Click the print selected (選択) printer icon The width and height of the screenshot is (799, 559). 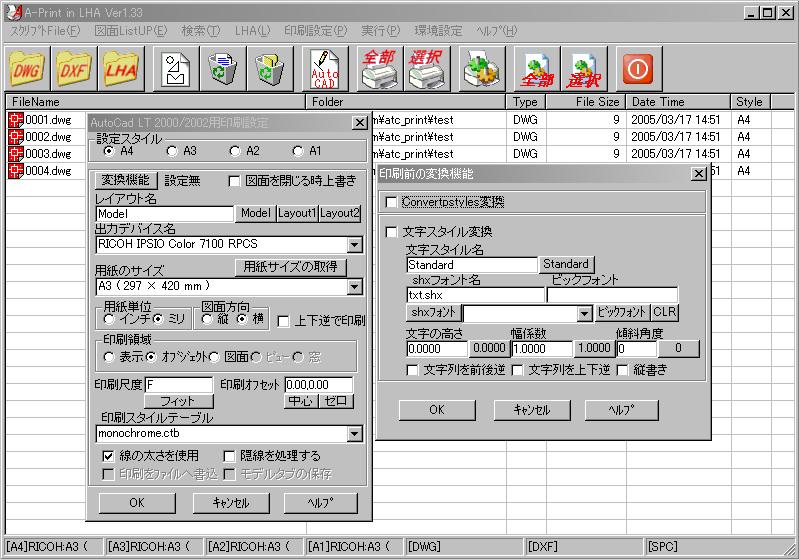(x=426, y=69)
